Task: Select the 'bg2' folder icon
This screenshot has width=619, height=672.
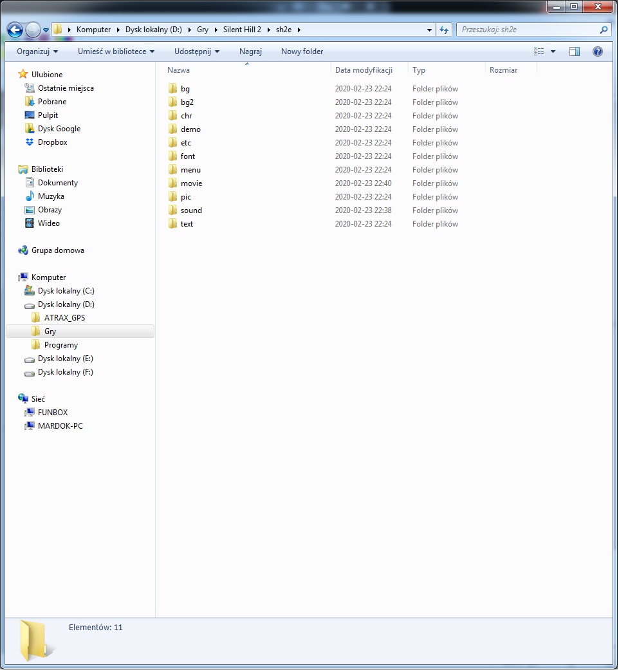Action: (x=172, y=102)
